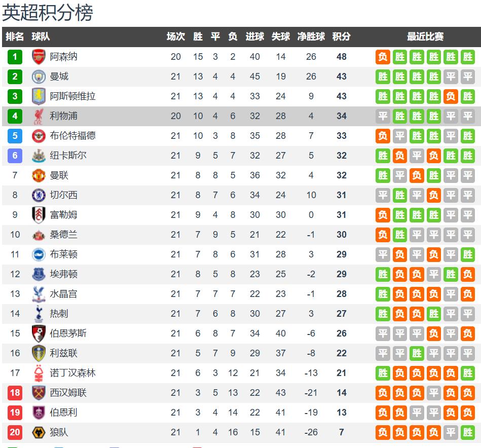Sort table by 净胜球 column header

311,36
